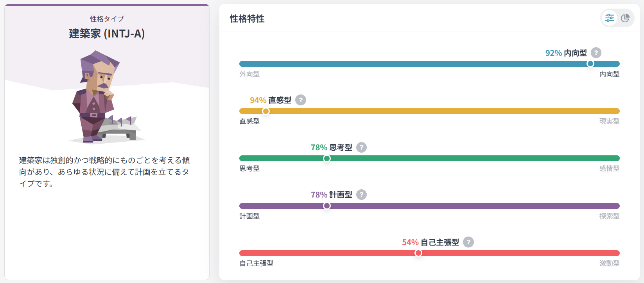Switch to the slider bars view
The width and height of the screenshot is (644, 283).
[609, 18]
